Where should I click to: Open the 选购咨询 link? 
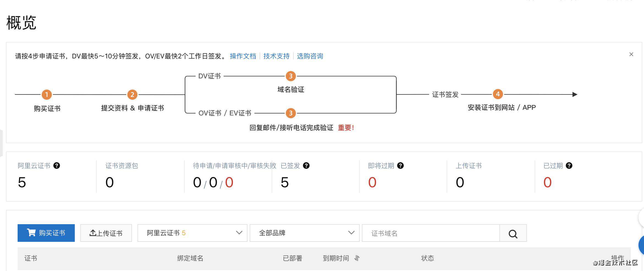pos(310,56)
